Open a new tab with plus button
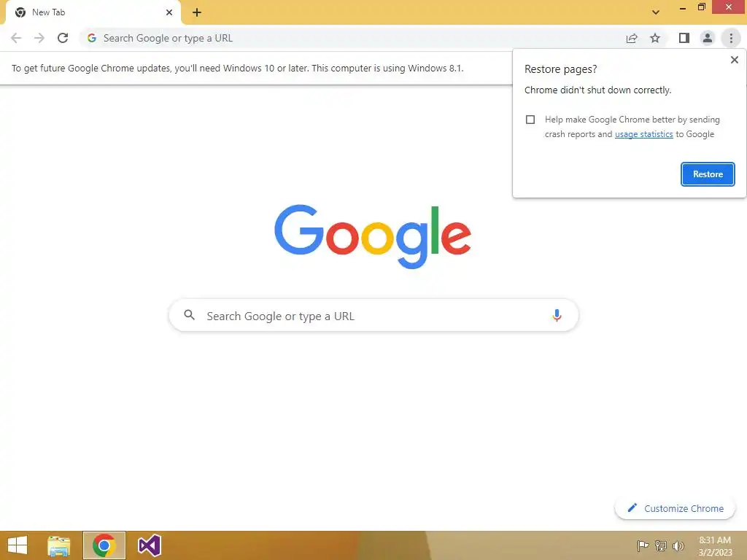The height and width of the screenshot is (560, 747). pyautogui.click(x=197, y=12)
